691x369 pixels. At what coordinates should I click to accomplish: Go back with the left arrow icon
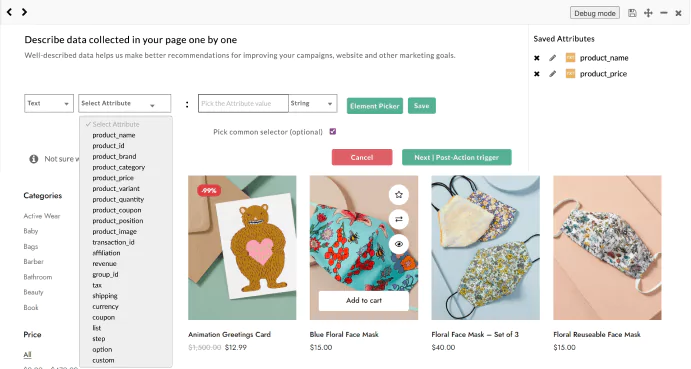pos(9,12)
